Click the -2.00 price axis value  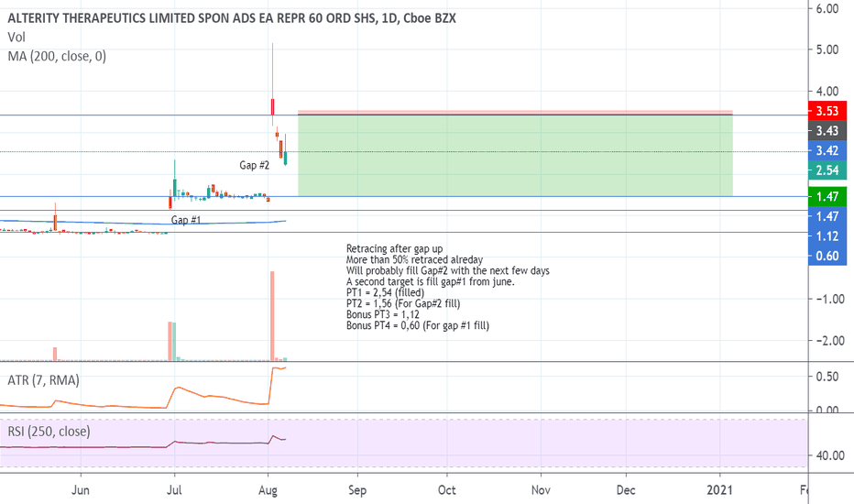830,341
